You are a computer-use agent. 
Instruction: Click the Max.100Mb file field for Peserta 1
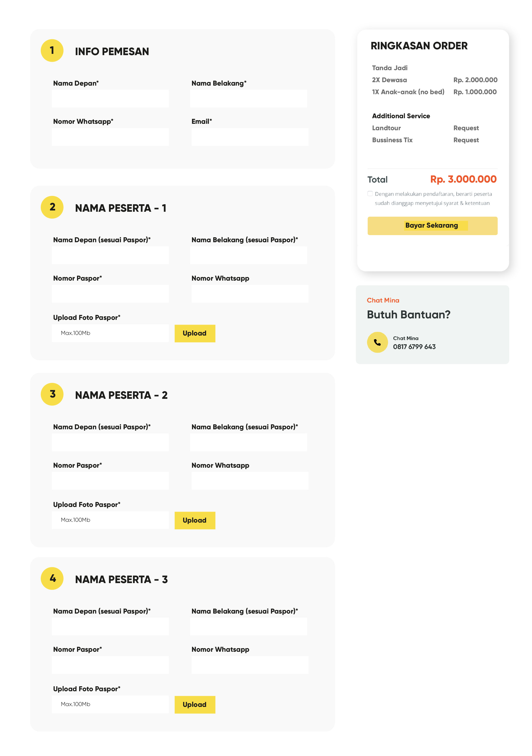point(110,333)
